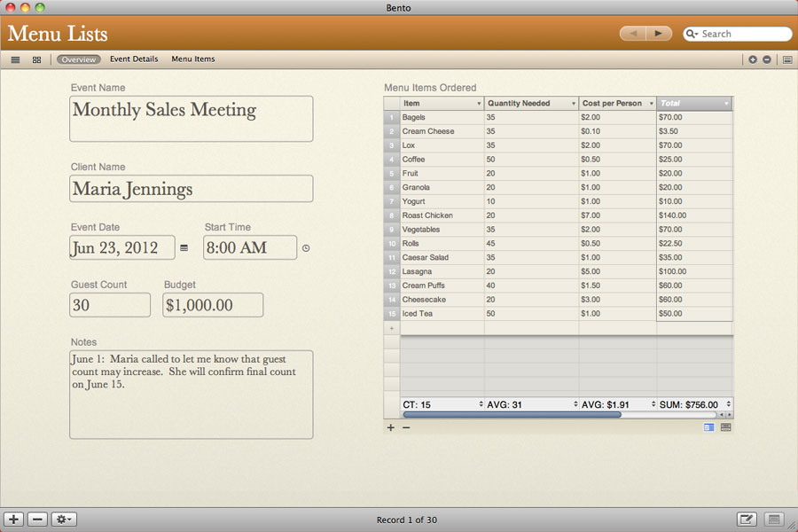Click the zoom in icon near top right
Image resolution: width=798 pixels, height=532 pixels.
[x=751, y=59]
